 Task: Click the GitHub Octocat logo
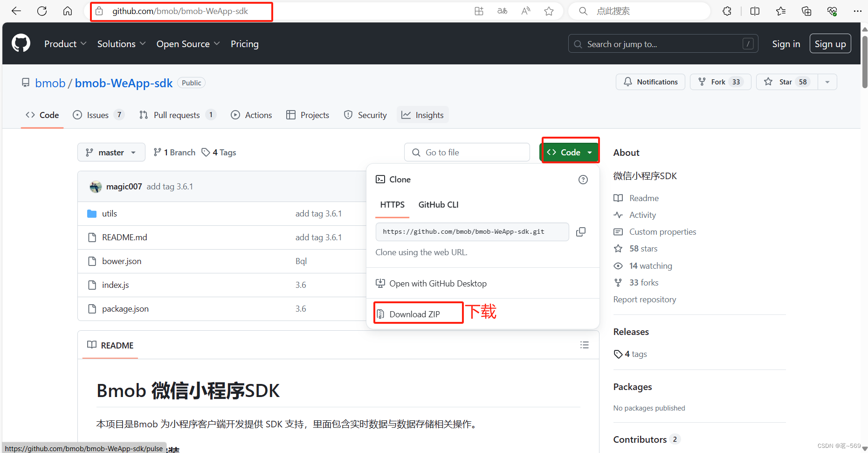coord(21,43)
